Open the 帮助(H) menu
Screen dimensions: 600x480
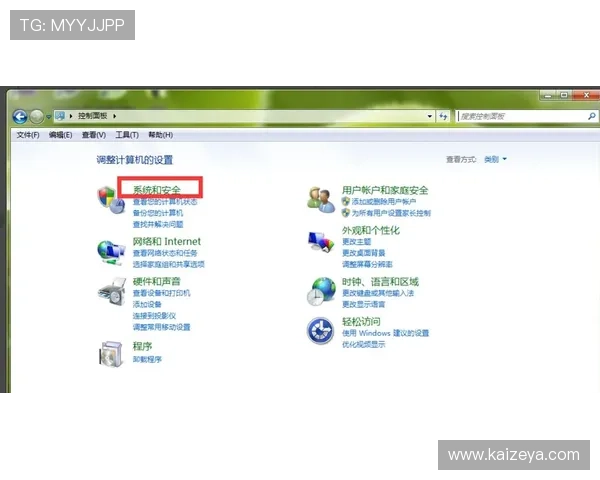(x=160, y=135)
